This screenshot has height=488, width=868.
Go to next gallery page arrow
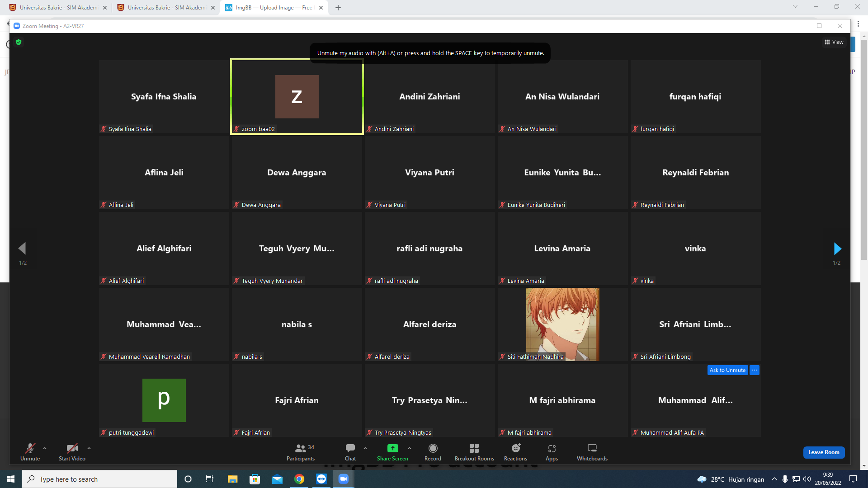[837, 249]
